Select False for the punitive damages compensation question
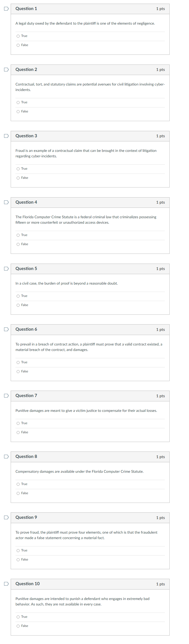Viewport: 189px width, 644px height. [18, 432]
